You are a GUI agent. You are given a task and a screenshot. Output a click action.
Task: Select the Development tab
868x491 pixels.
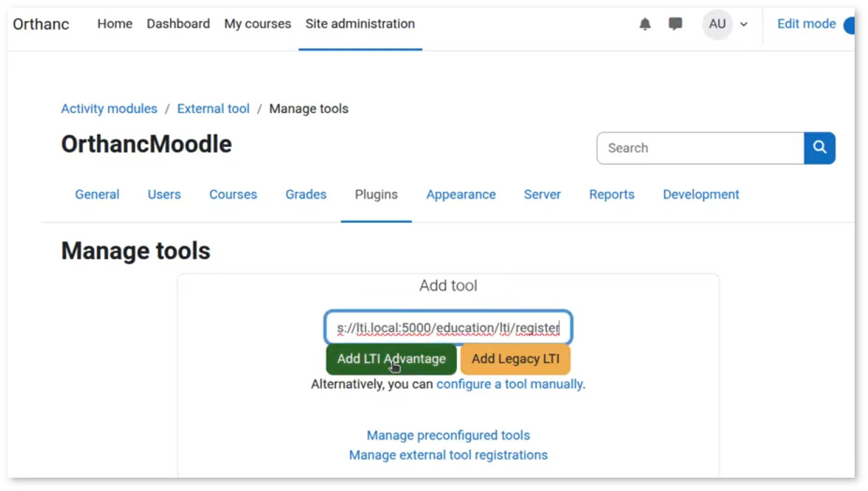[701, 195]
